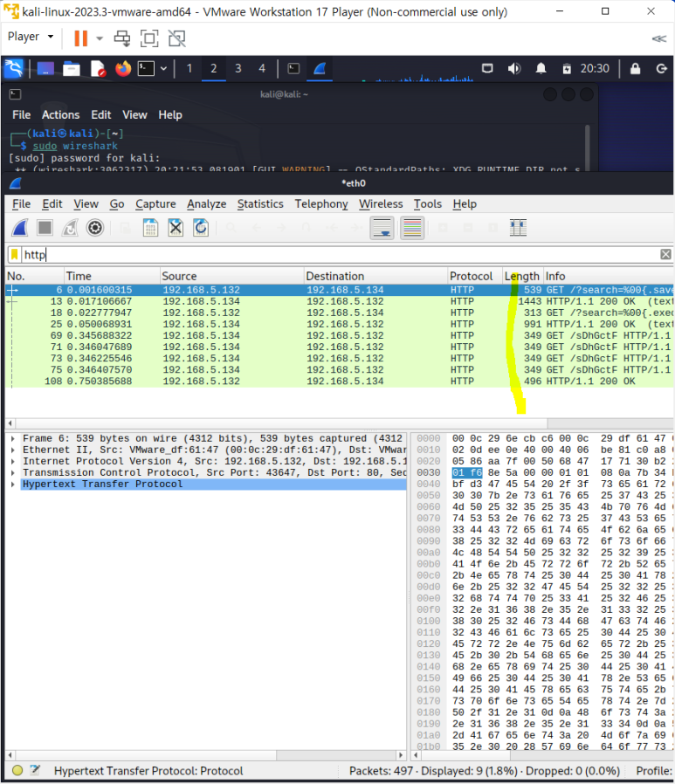
Task: Open the Go menu
Action: point(116,204)
